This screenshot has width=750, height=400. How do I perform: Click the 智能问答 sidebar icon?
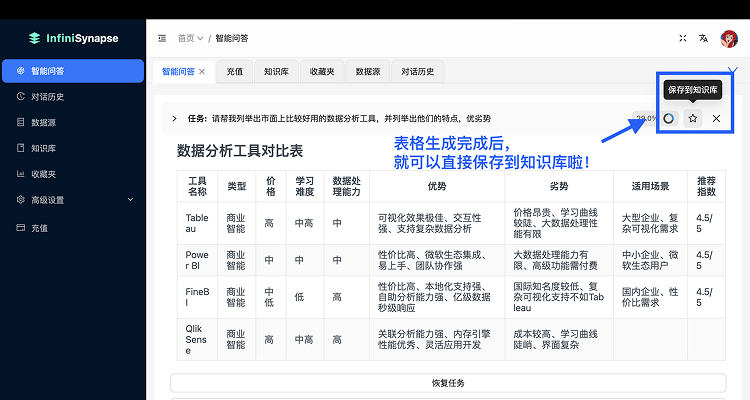(21, 71)
